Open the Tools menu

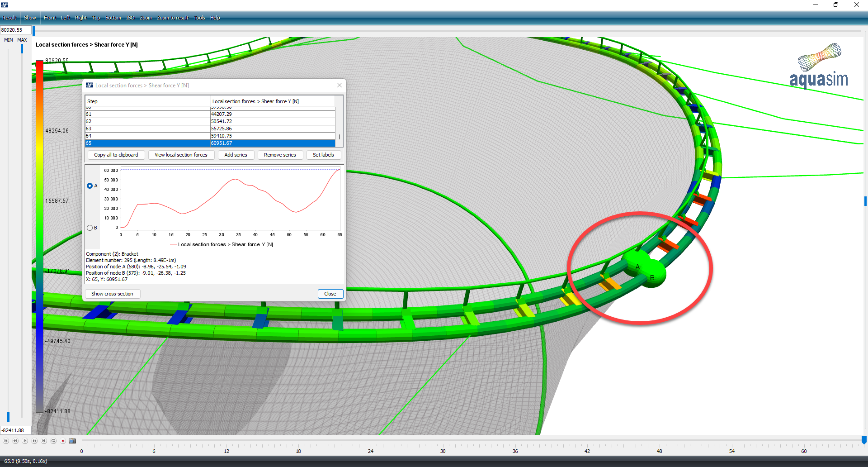[199, 18]
